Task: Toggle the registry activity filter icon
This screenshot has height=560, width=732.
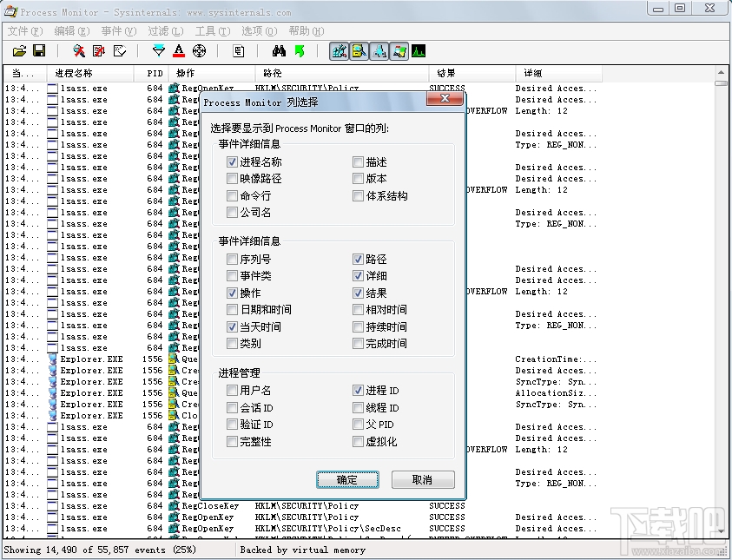Action: (x=340, y=50)
